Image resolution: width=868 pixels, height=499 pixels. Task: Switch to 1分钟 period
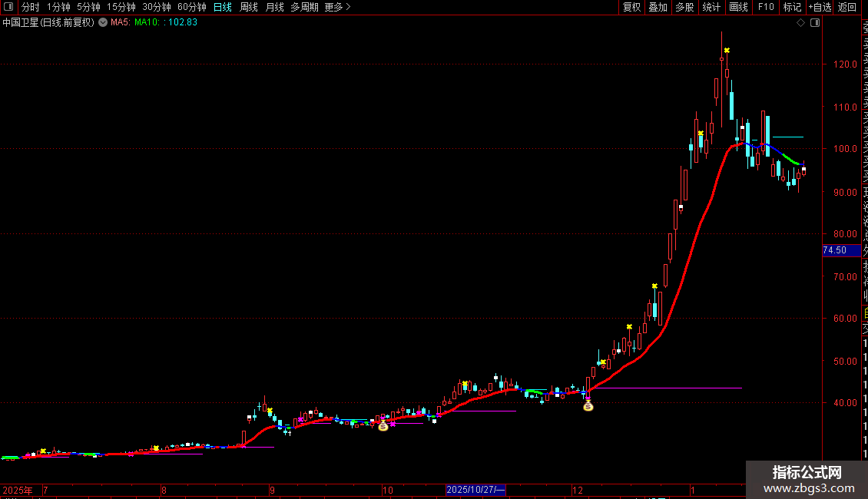tap(58, 7)
